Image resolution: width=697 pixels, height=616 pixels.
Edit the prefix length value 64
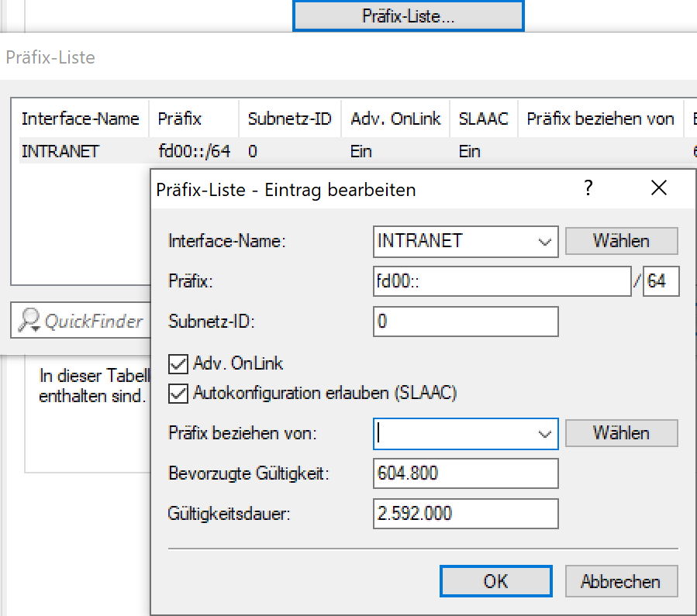click(661, 281)
